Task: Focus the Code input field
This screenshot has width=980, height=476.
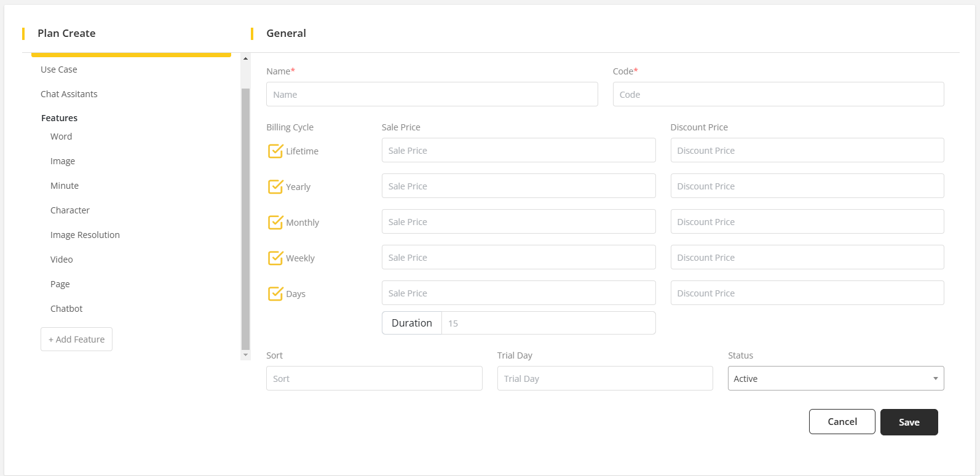Action: (778, 95)
